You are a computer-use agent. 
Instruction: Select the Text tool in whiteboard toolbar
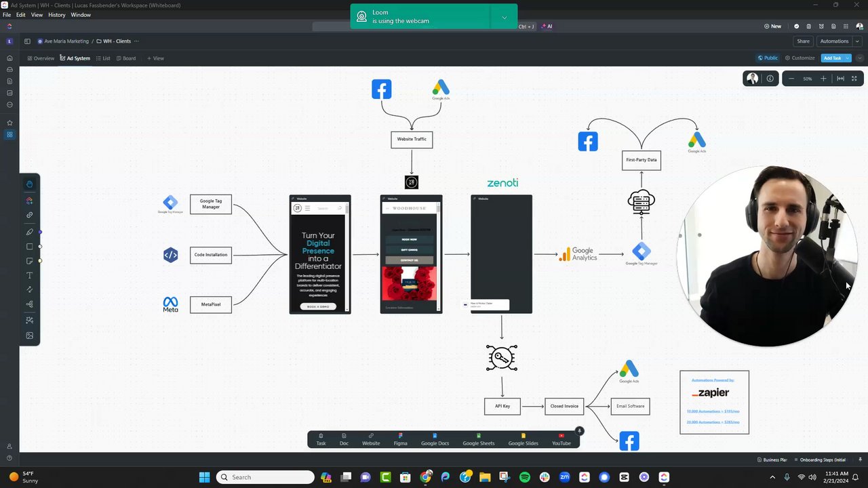29,275
